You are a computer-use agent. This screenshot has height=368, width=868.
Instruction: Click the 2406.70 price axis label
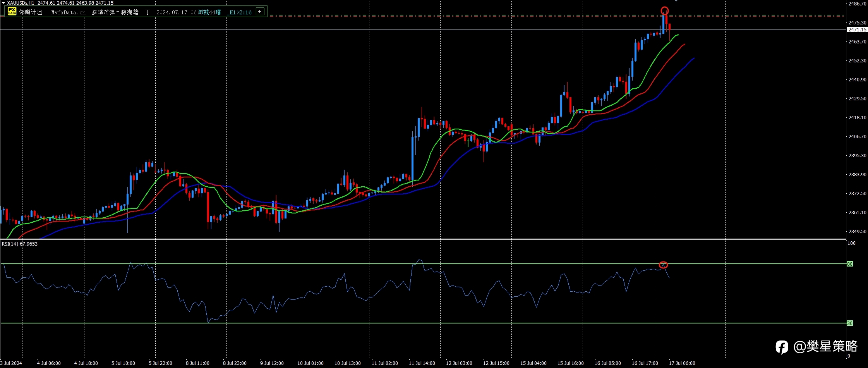[857, 137]
